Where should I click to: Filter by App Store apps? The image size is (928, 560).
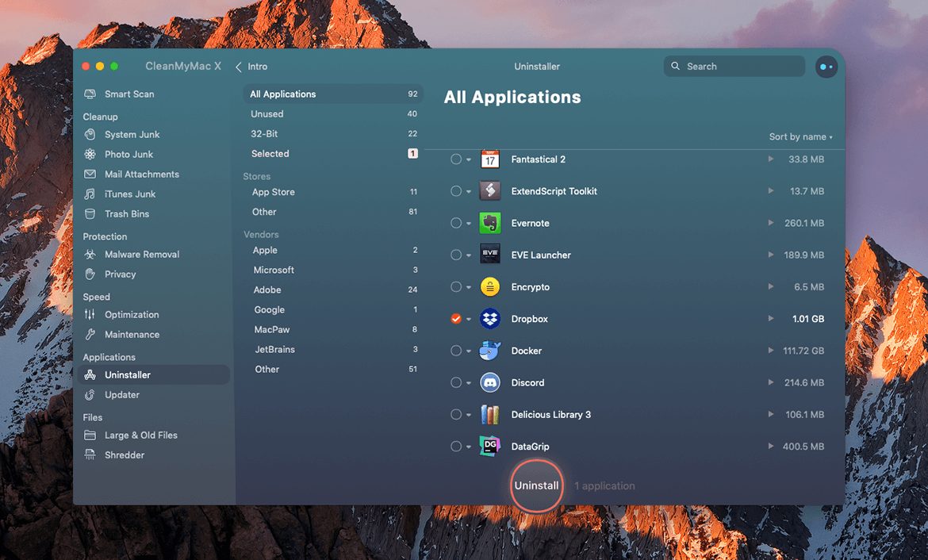click(333, 192)
